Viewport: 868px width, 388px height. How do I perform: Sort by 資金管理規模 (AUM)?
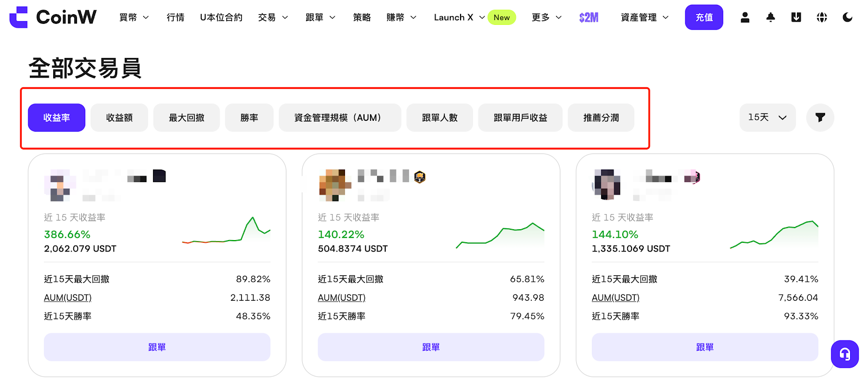point(340,118)
